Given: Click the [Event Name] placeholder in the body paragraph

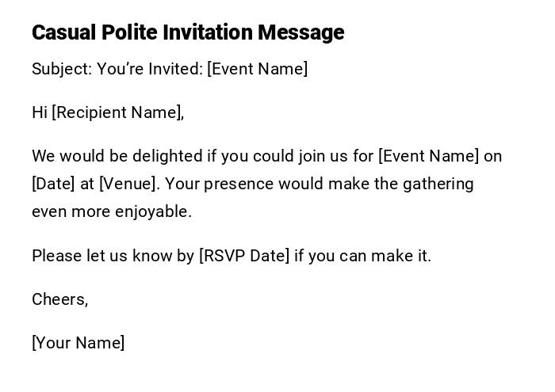Looking at the screenshot, I should coord(428,156).
